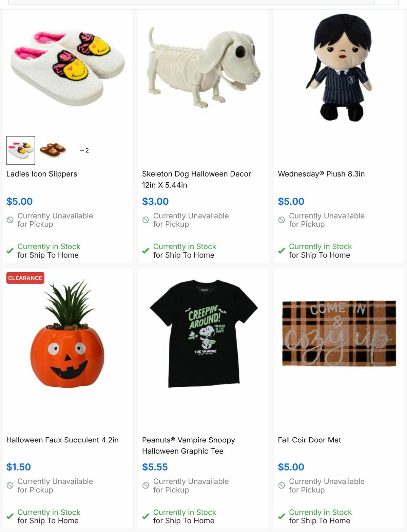This screenshot has height=532, width=407.
Task: Click the unavailable pickup icon for Wednesday Plush
Action: click(x=282, y=220)
